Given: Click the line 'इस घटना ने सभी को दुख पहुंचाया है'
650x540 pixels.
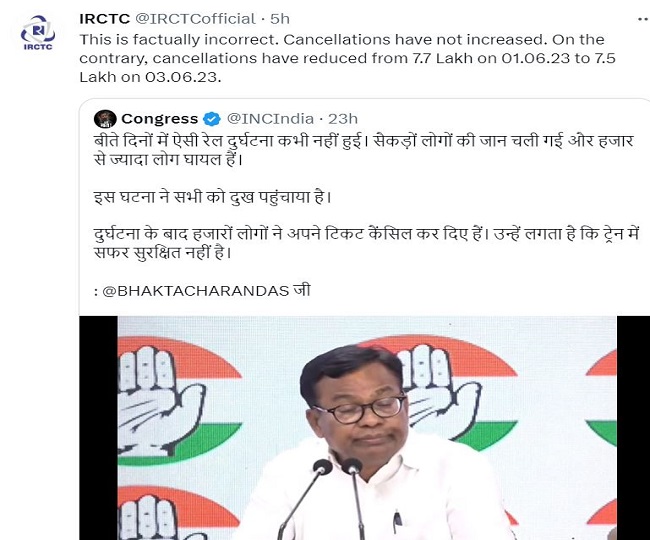Looking at the screenshot, I should 213,197.
